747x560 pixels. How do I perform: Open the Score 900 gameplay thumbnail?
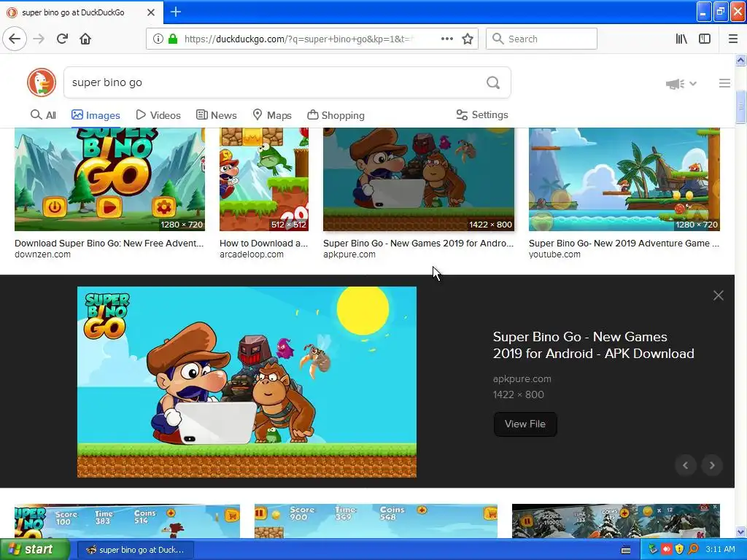pos(376,521)
